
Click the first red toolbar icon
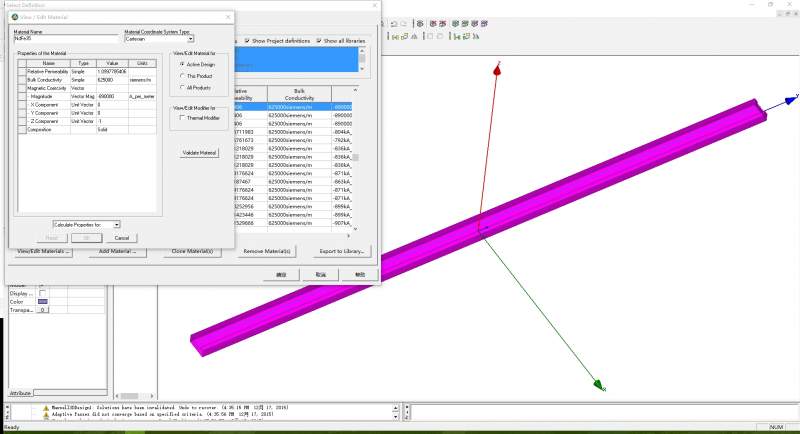(x=433, y=23)
